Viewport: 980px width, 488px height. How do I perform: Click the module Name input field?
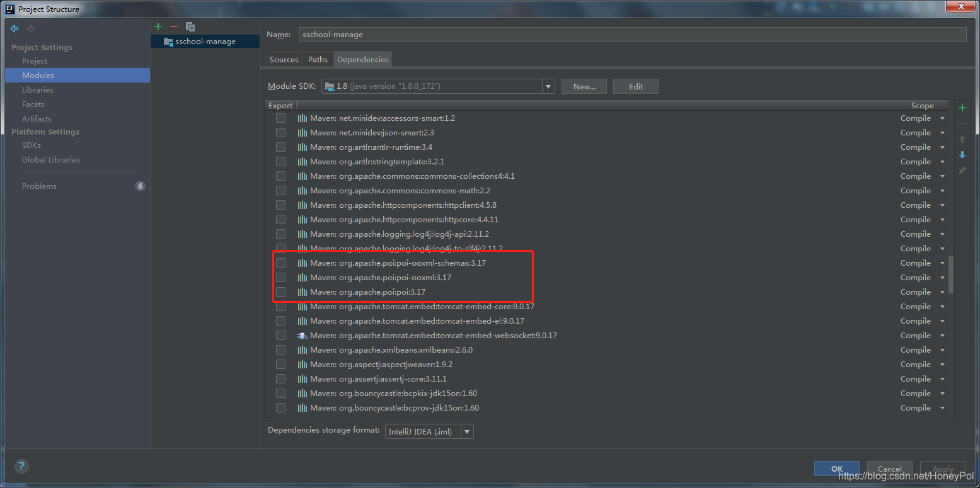[x=632, y=35]
